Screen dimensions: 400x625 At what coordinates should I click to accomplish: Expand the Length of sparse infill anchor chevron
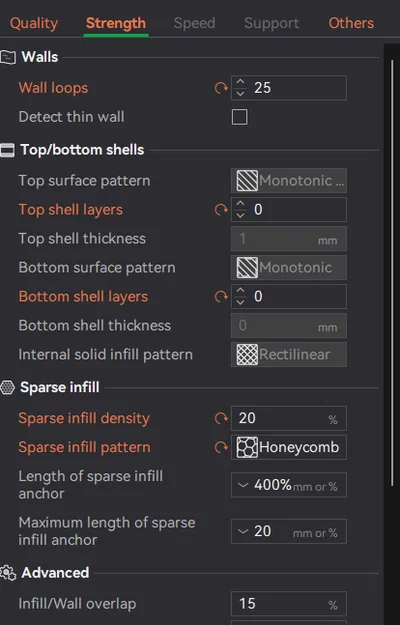click(x=243, y=485)
